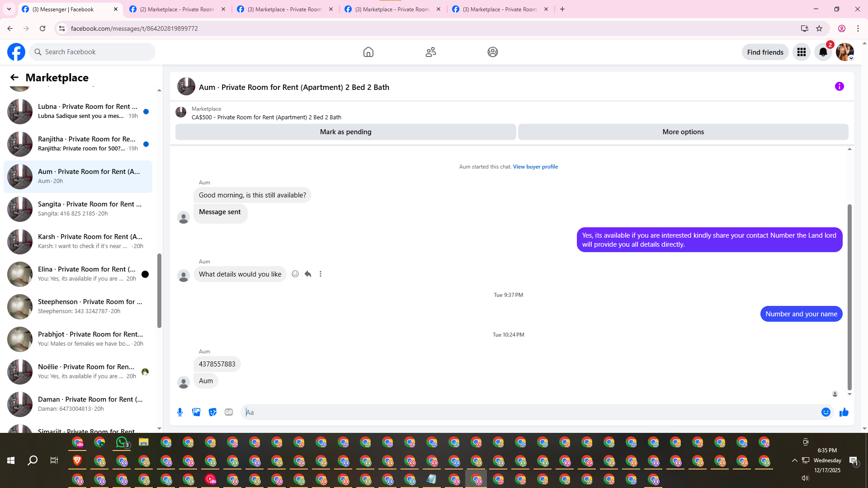Attach a photo using the image icon

[x=196, y=412]
